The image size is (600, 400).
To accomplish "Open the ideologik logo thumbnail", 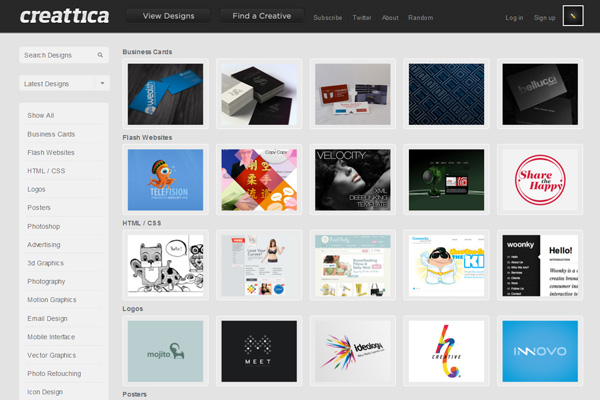I will pyautogui.click(x=353, y=351).
